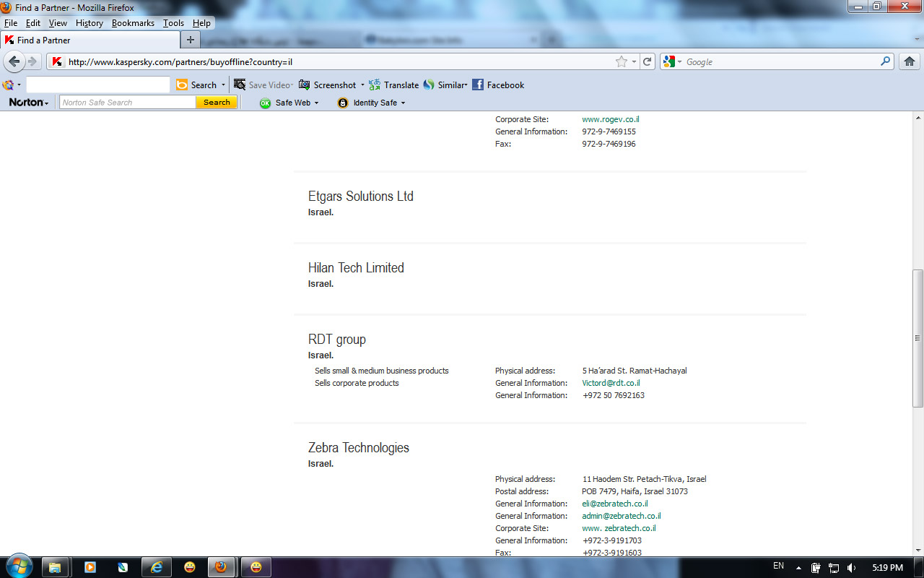Open the www.rogev.co.il link

coord(611,119)
